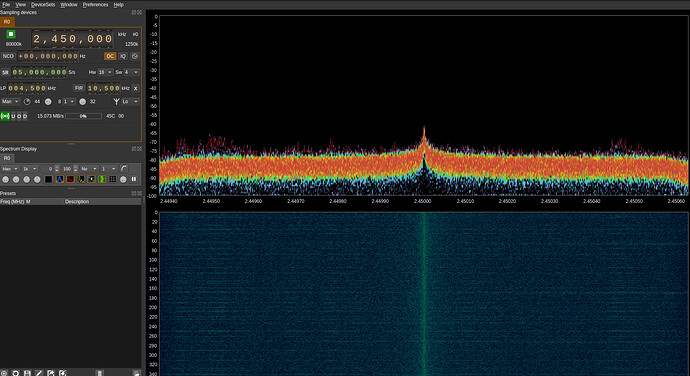
Task: Toggle the yellow histogram display icon
Action: pyautogui.click(x=81, y=179)
